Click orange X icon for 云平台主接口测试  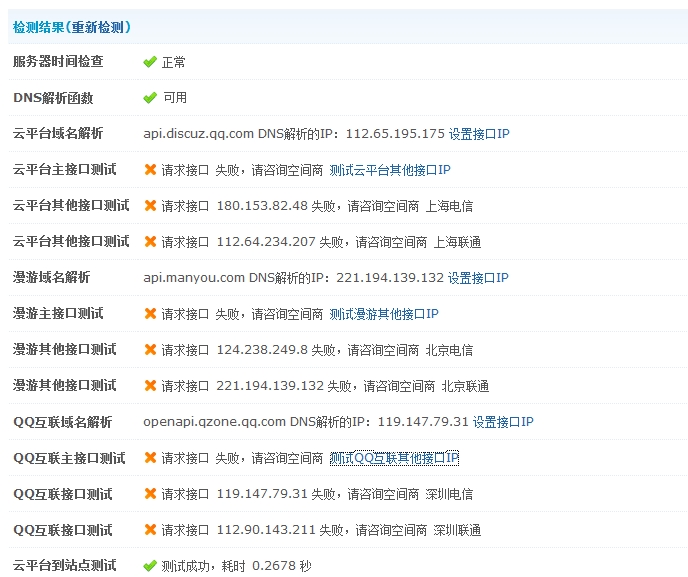(150, 169)
